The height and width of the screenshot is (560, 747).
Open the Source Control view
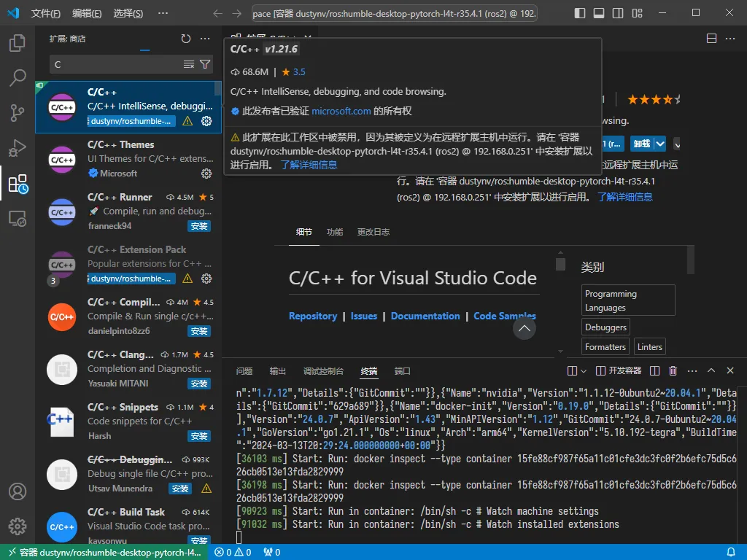click(x=18, y=113)
